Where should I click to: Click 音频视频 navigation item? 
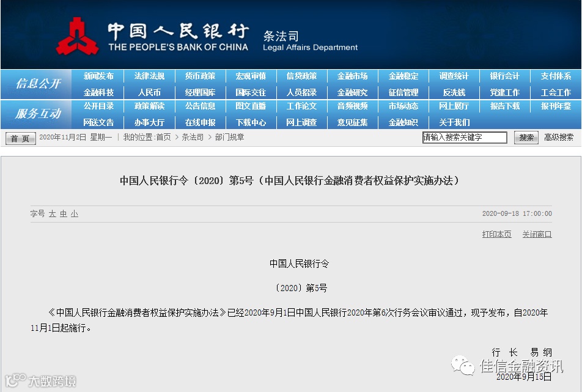(x=352, y=106)
